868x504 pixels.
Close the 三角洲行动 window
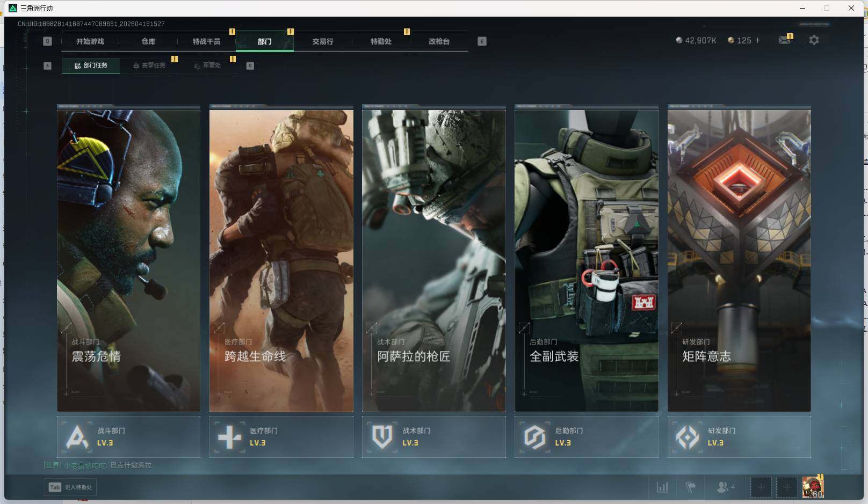click(x=851, y=8)
